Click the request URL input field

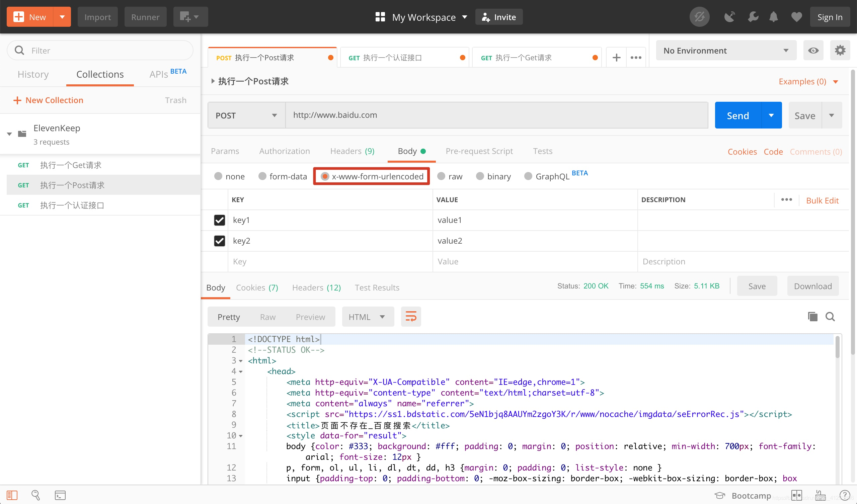[496, 115]
